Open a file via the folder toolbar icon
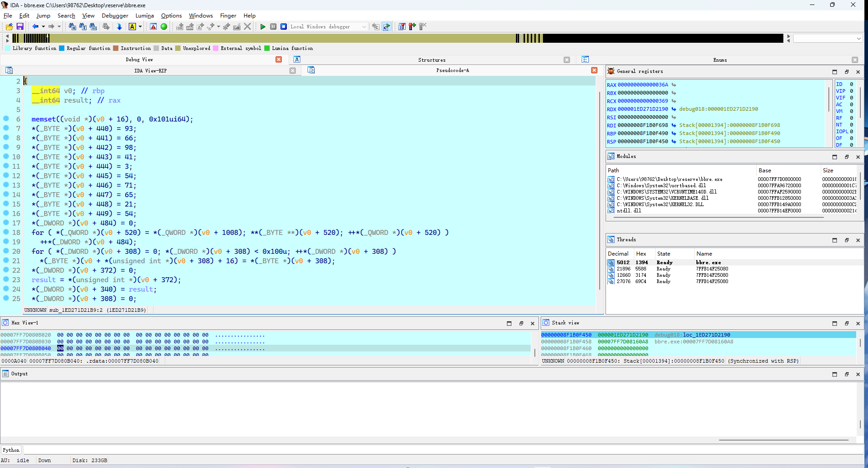 click(9, 27)
